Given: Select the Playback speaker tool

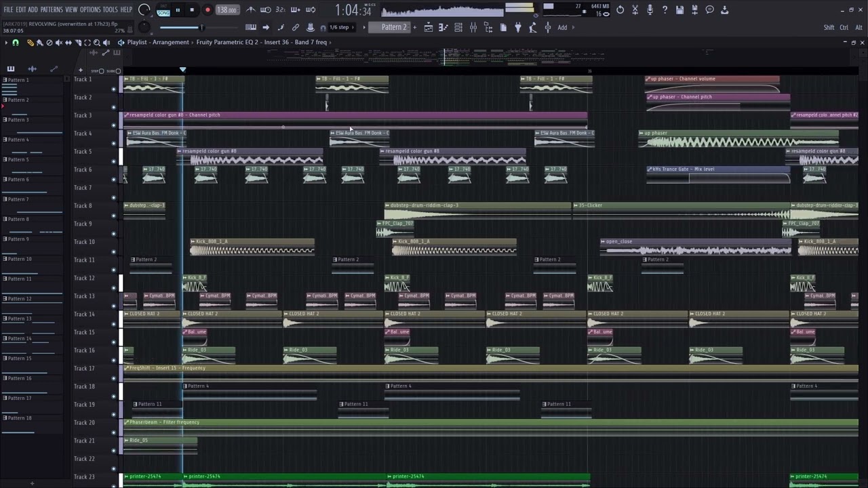Looking at the screenshot, I should [106, 43].
